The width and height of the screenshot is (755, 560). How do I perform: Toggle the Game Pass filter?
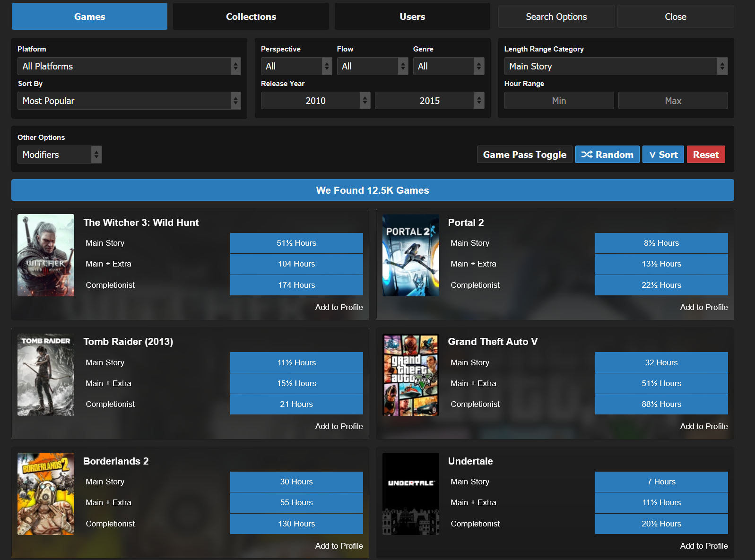point(525,155)
